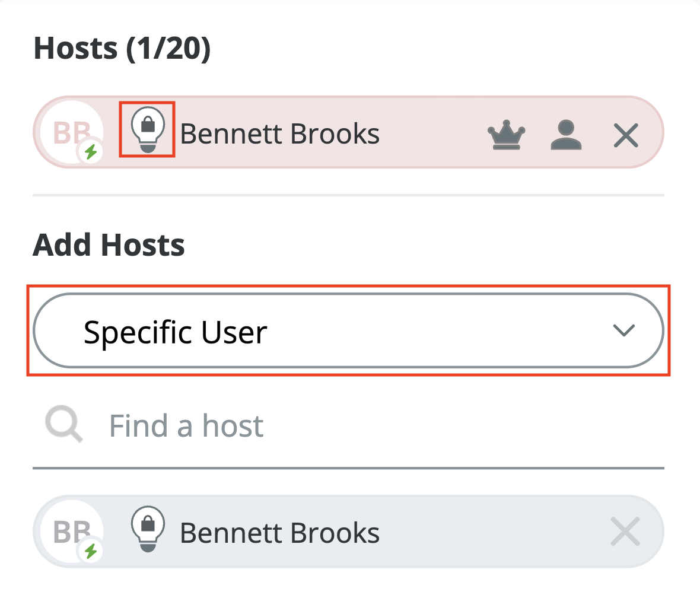The height and width of the screenshot is (598, 700).
Task: Select Bennett Brooks name in search results
Action: (x=279, y=533)
